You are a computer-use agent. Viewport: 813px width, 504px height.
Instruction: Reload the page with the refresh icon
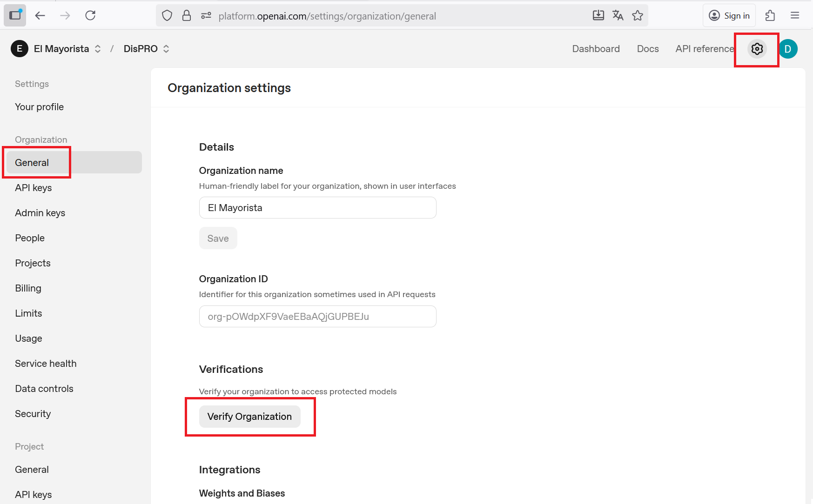coord(90,16)
